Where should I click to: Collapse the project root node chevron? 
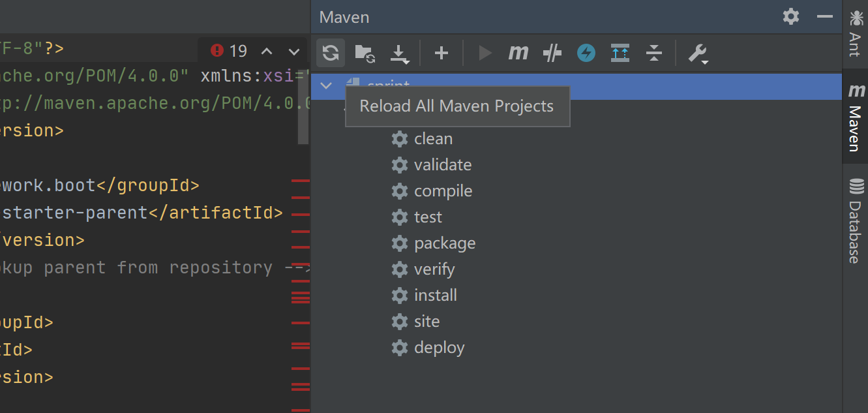326,85
